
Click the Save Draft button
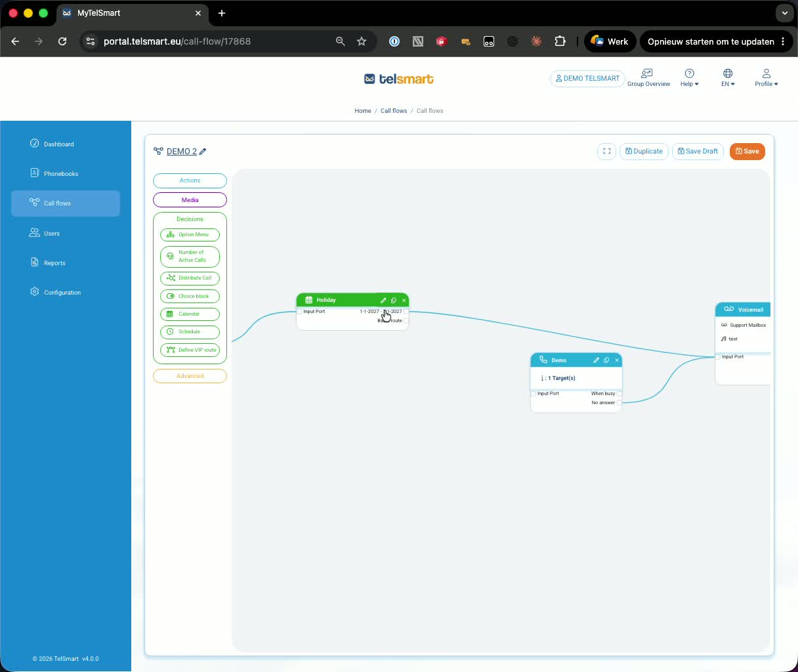click(x=698, y=151)
